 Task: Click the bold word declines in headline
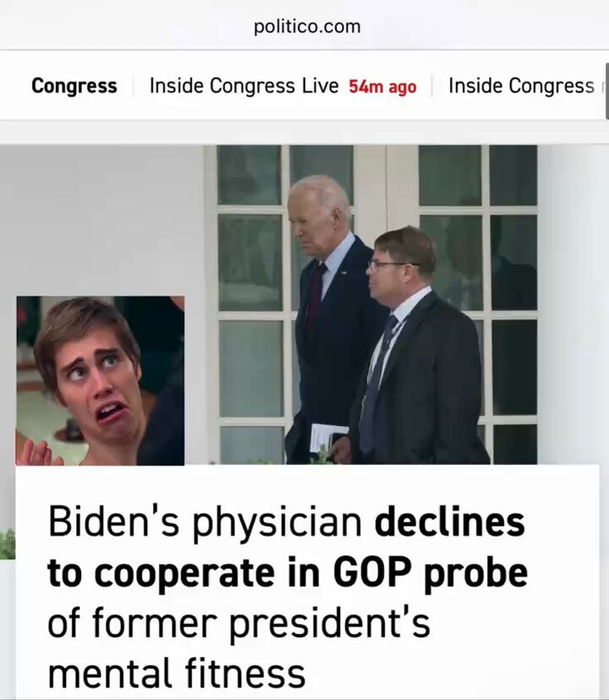pyautogui.click(x=449, y=522)
